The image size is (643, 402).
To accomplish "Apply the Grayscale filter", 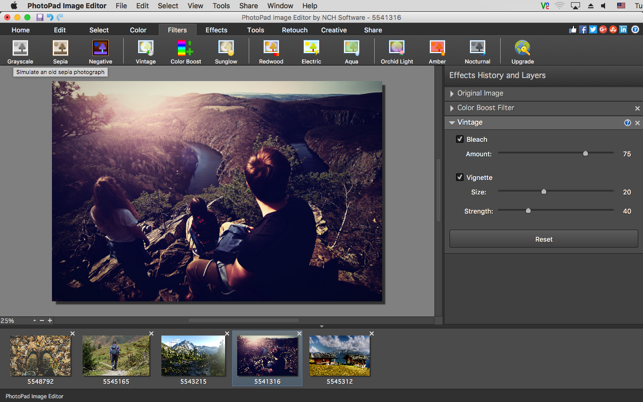I will click(20, 52).
